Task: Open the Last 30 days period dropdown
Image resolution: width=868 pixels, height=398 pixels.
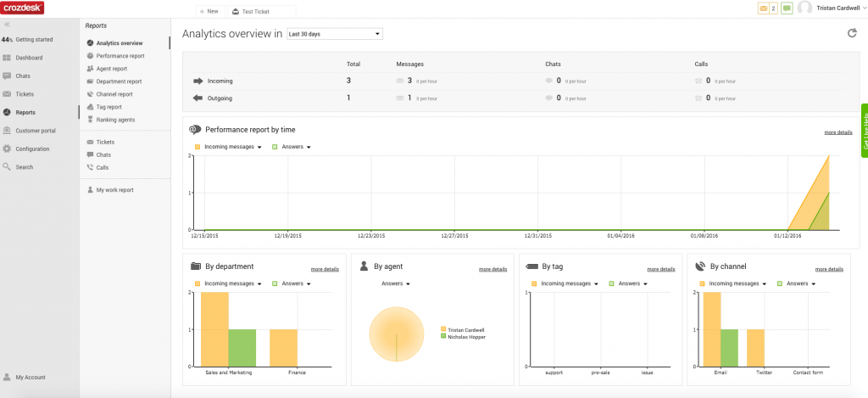Action: click(x=334, y=34)
